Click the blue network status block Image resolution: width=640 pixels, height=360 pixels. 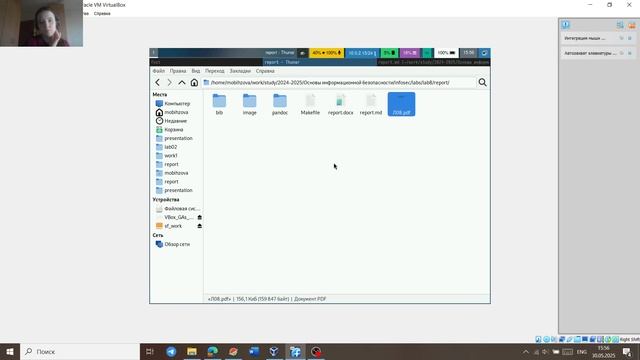pos(362,53)
